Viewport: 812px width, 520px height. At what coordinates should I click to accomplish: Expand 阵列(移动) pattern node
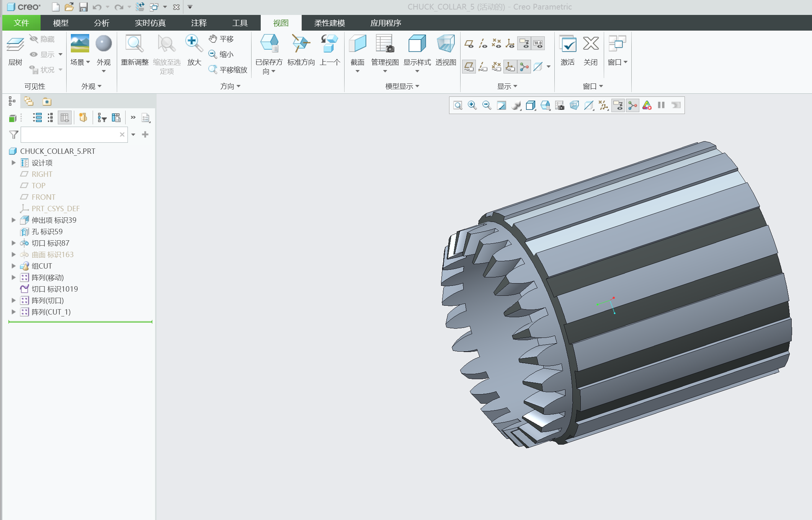(x=13, y=277)
